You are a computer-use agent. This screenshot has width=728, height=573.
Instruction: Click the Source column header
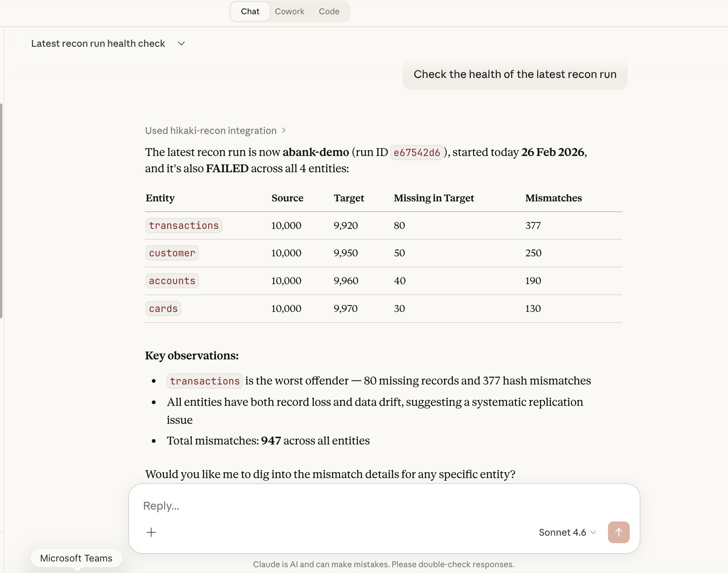coord(287,198)
